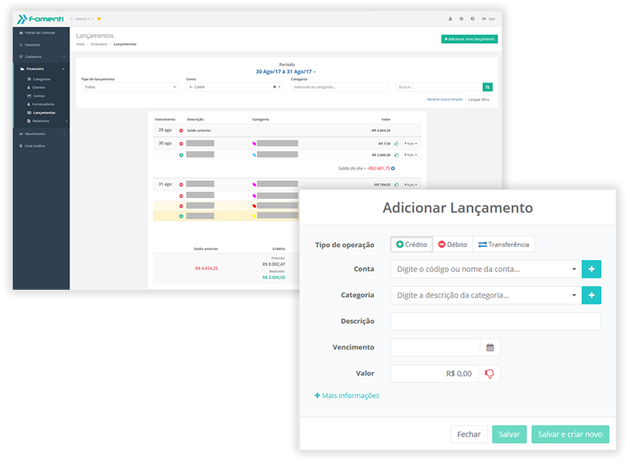Image resolution: width=630 pixels, height=464 pixels.
Task: Click Salvar e criar novo button
Action: click(x=569, y=434)
